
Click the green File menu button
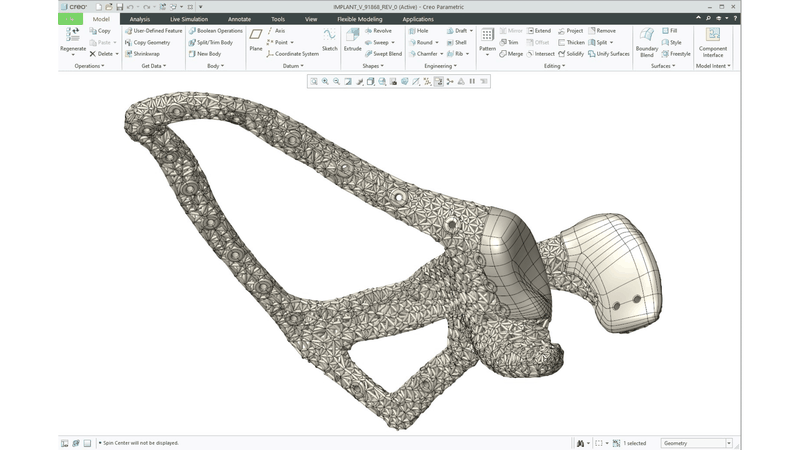(x=70, y=19)
